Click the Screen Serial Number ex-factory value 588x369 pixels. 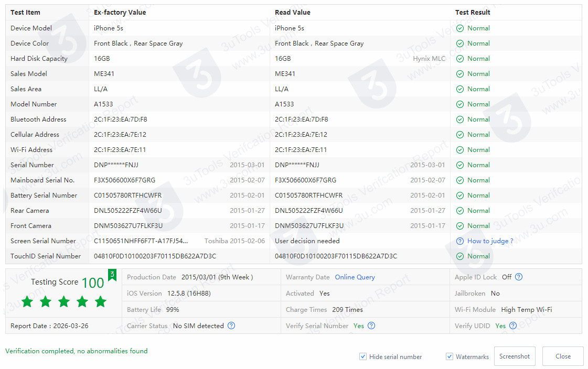141,241
